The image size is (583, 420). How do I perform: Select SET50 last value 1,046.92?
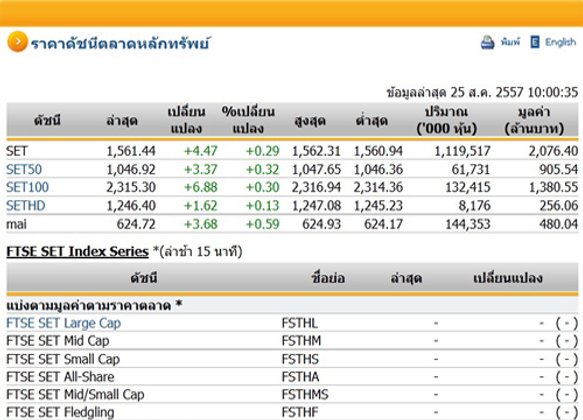(131, 169)
